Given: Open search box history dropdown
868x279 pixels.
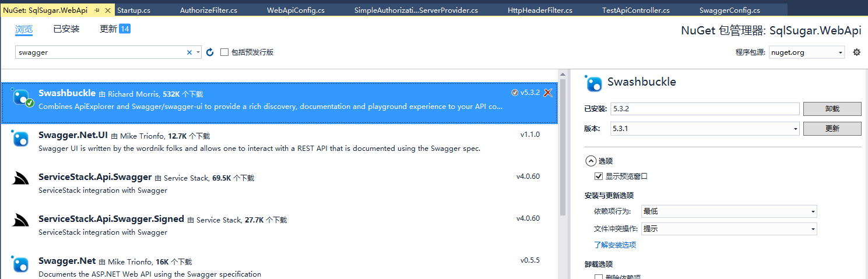Looking at the screenshot, I should (198, 52).
